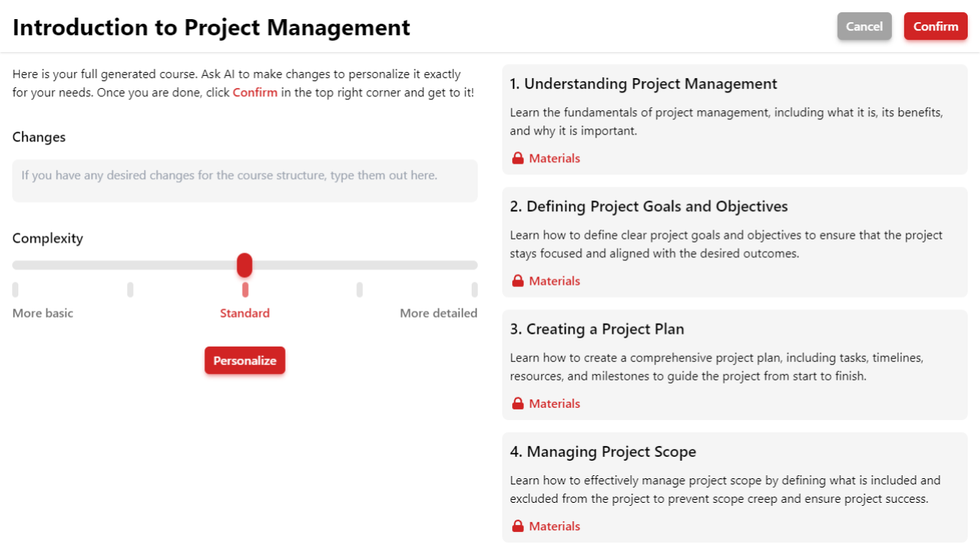
Task: Select the fourth complexity tick mark
Action: tap(360, 289)
